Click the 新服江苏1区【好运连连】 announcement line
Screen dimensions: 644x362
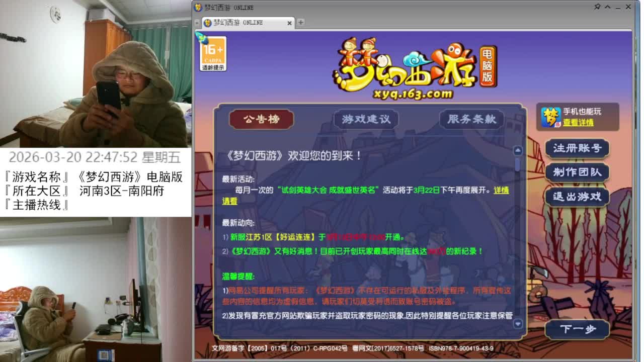(x=313, y=237)
